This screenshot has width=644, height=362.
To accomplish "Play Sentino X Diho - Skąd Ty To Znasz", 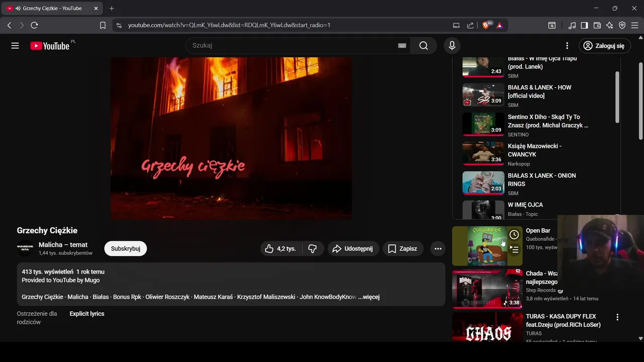I will tap(548, 121).
